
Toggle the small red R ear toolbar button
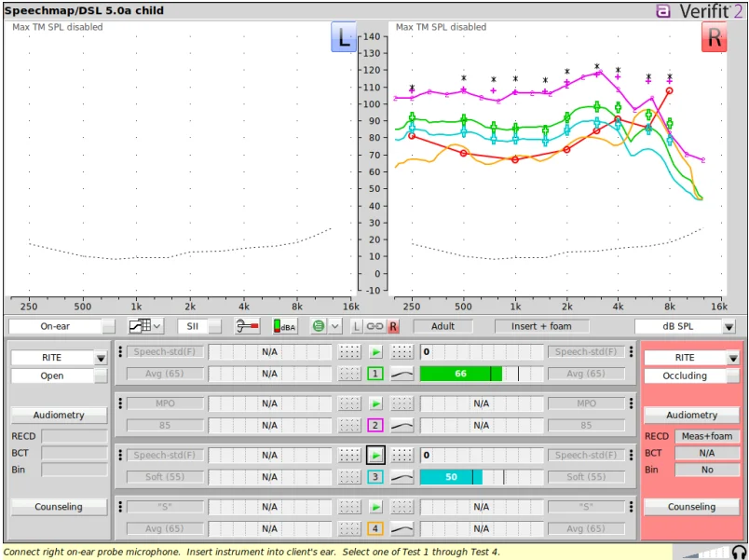pyautogui.click(x=393, y=326)
